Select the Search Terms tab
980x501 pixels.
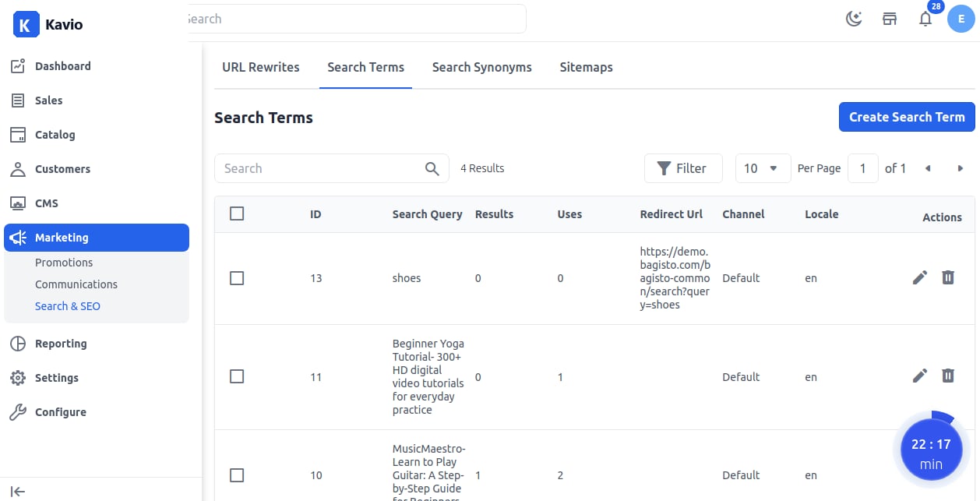pyautogui.click(x=365, y=67)
